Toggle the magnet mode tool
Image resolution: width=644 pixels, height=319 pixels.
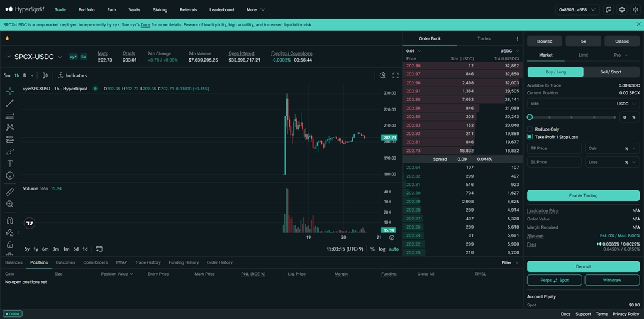[10, 220]
